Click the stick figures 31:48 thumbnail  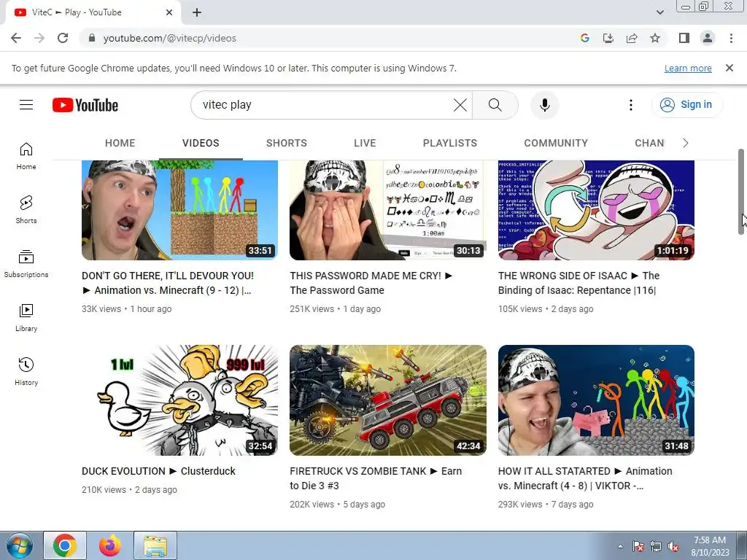point(596,400)
